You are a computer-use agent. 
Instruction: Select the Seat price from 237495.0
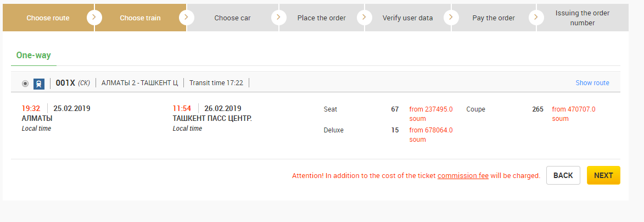[x=431, y=114]
